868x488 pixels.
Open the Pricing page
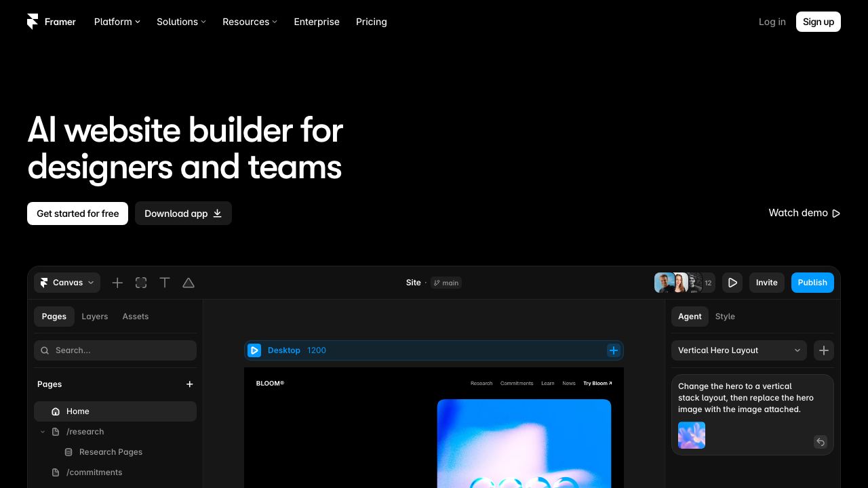point(372,22)
